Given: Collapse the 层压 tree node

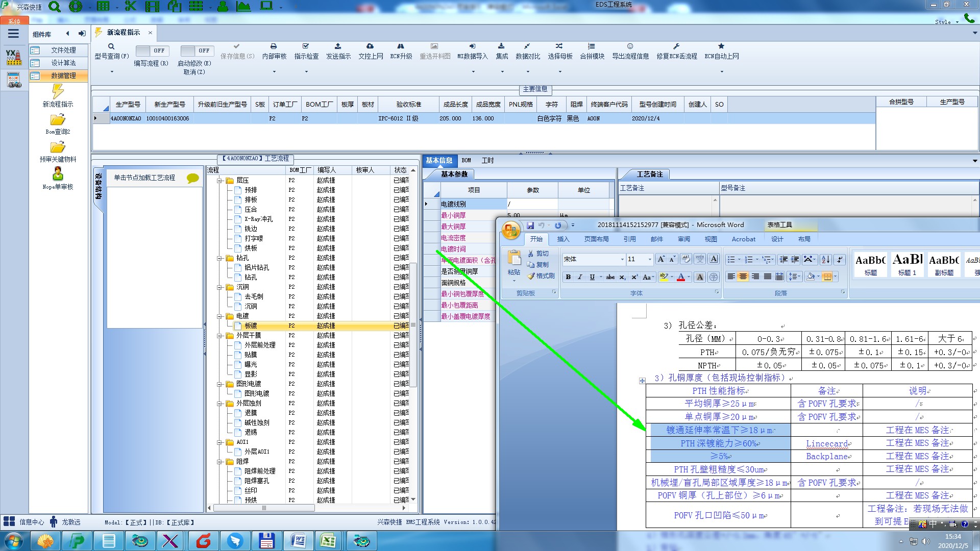Looking at the screenshot, I should (x=220, y=181).
